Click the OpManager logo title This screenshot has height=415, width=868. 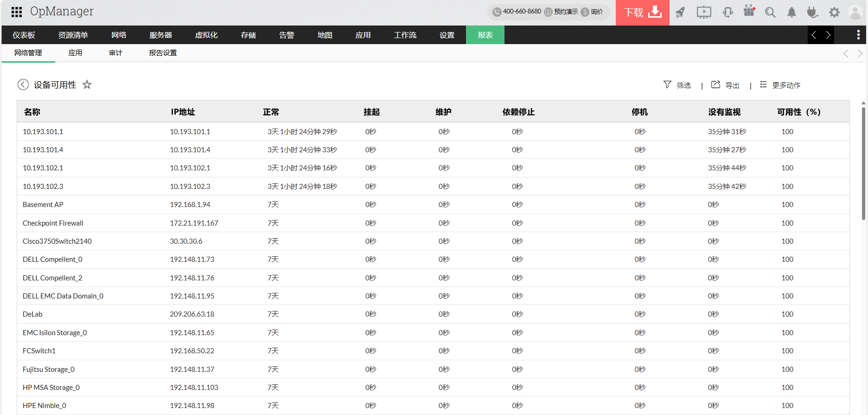pos(62,12)
